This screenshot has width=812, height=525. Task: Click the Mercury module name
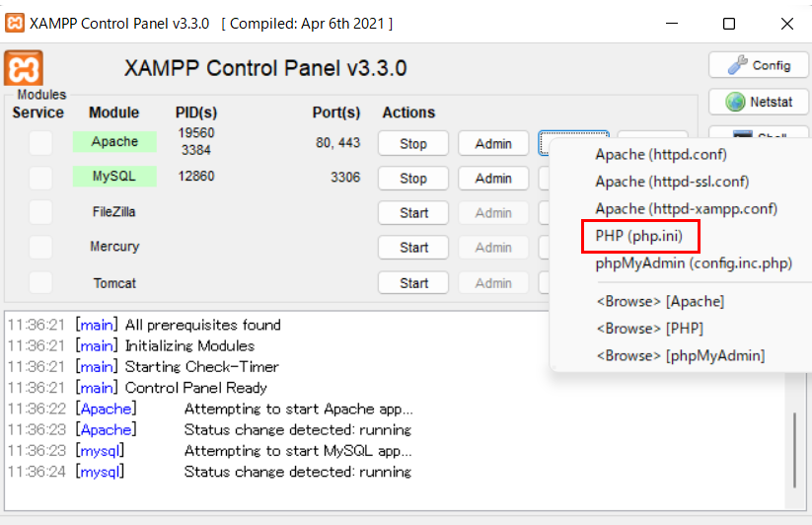(114, 247)
